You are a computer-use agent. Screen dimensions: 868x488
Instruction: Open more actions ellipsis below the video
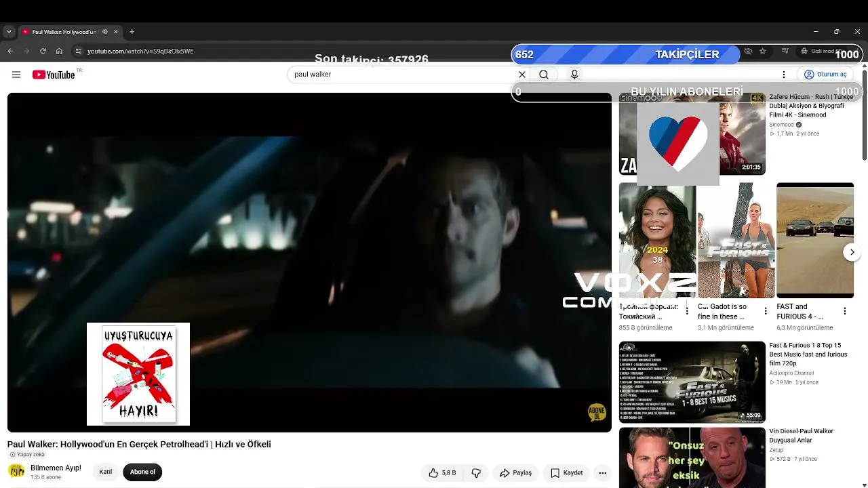pyautogui.click(x=602, y=473)
